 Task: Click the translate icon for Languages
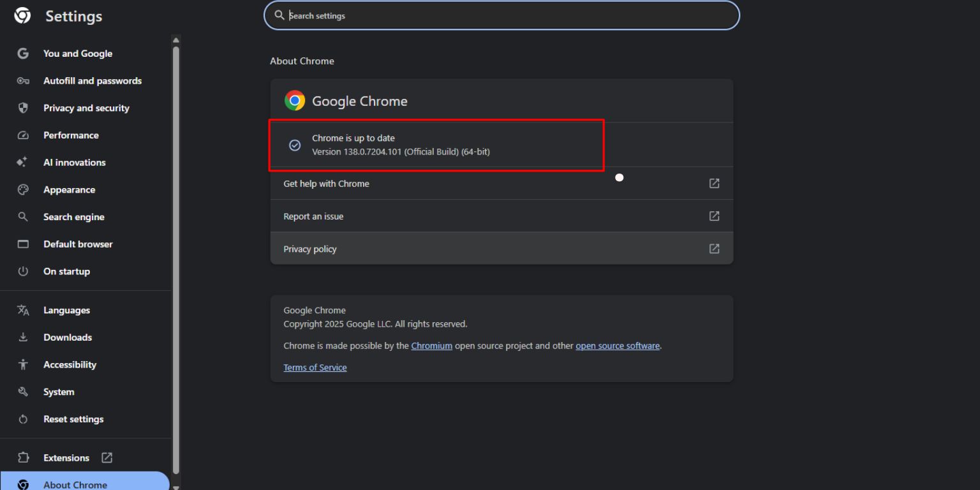(23, 310)
